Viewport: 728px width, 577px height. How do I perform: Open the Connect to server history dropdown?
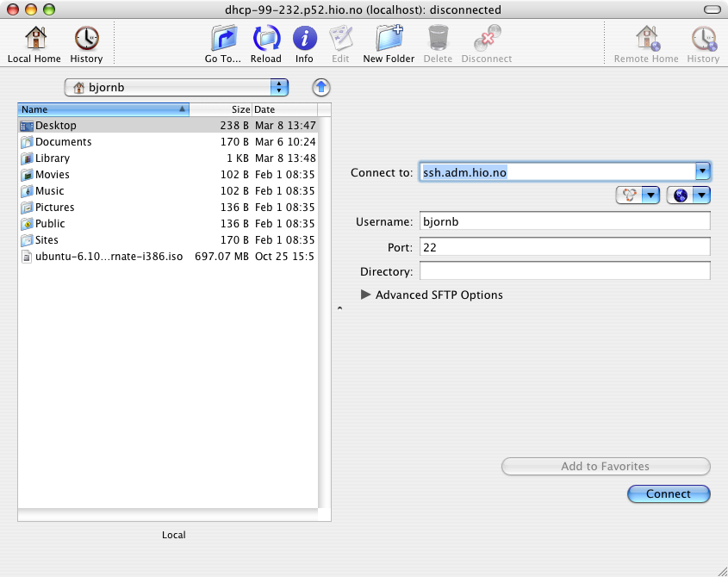point(703,171)
